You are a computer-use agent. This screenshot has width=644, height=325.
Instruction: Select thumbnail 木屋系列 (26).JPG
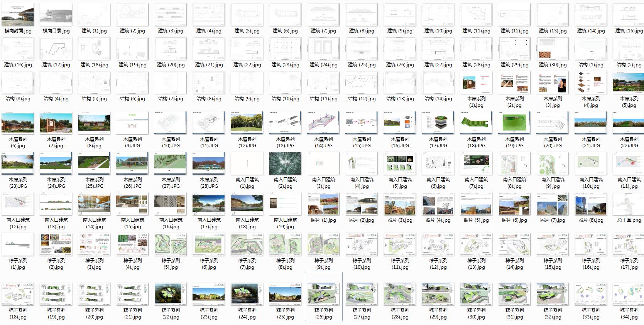pos(132,164)
